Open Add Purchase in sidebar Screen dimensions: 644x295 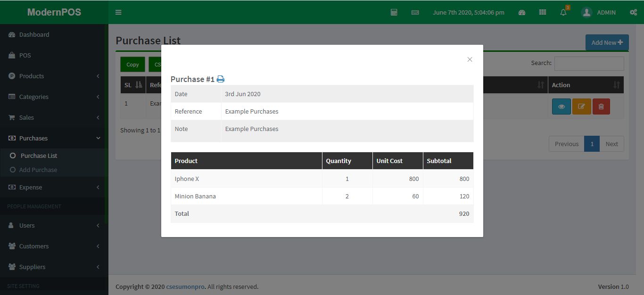click(x=38, y=170)
